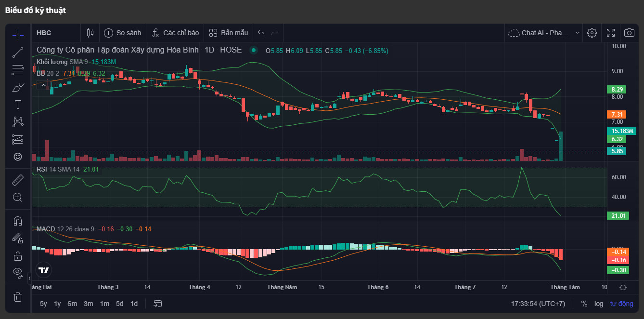Screen dimensions: 644x319
Task: Toggle stay in drawing mode
Action: pyautogui.click(x=18, y=238)
